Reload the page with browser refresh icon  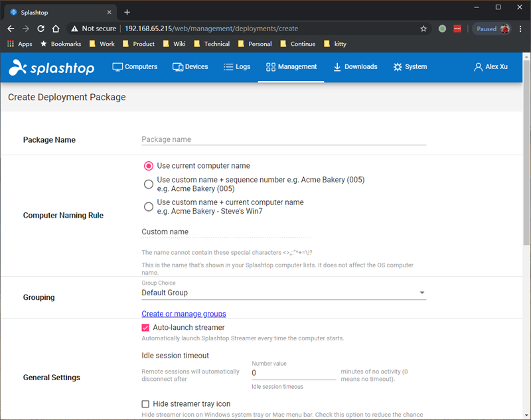pos(41,29)
